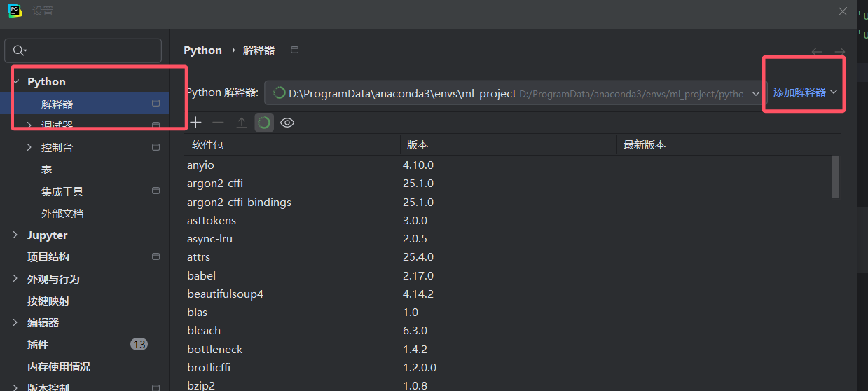The image size is (868, 391).
Task: Click the upgrade package arrow icon
Action: 241,123
